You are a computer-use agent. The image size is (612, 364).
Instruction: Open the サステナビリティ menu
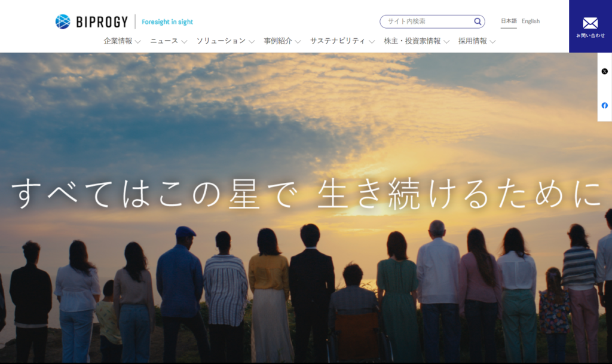click(x=337, y=41)
